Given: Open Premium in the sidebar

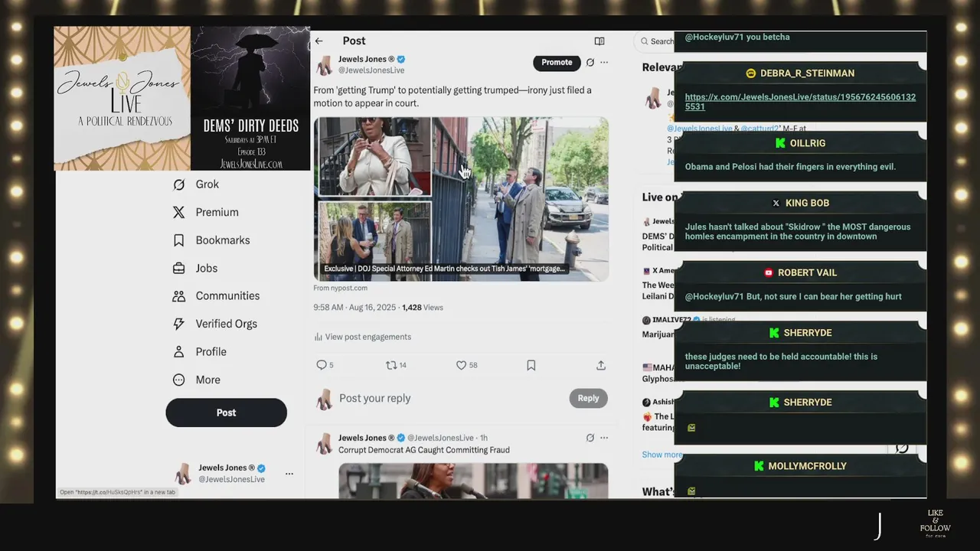Looking at the screenshot, I should pyautogui.click(x=205, y=212).
